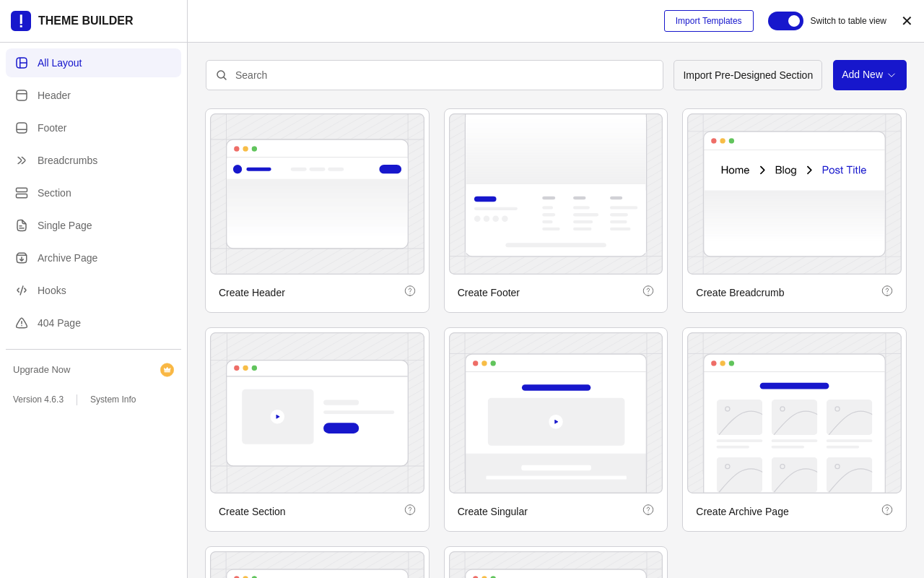Expand the Add New dropdown
This screenshot has height=578, width=924.
(870, 75)
